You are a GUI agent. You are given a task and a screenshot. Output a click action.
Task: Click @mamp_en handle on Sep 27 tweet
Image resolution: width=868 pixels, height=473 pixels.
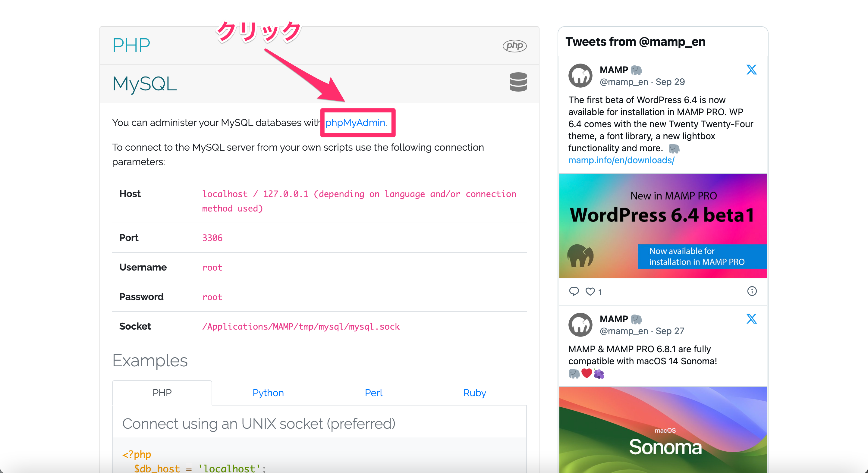[x=624, y=331]
